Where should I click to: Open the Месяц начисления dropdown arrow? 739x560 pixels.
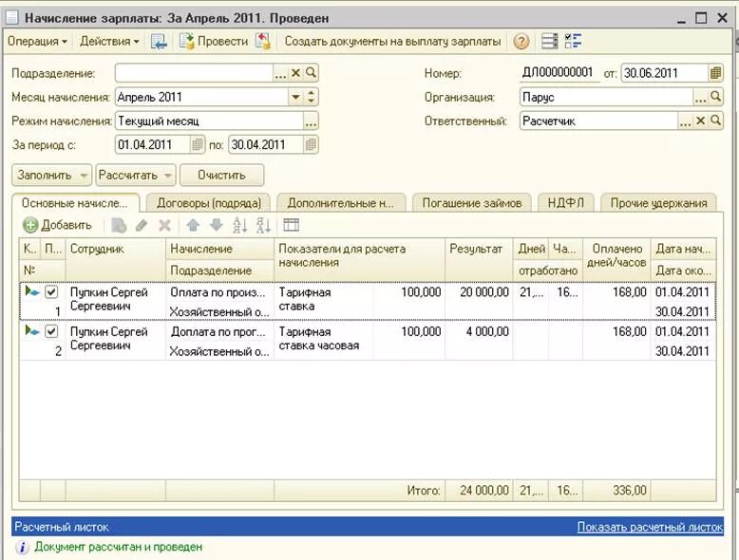[295, 97]
